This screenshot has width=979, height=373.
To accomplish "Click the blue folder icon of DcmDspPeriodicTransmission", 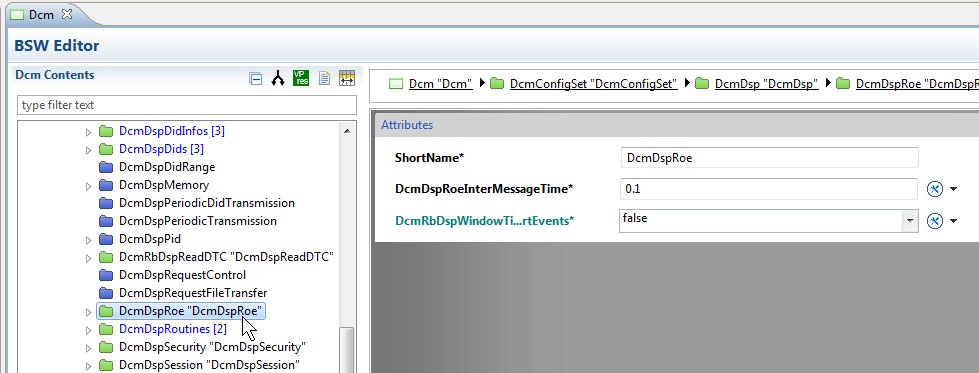I will [106, 221].
